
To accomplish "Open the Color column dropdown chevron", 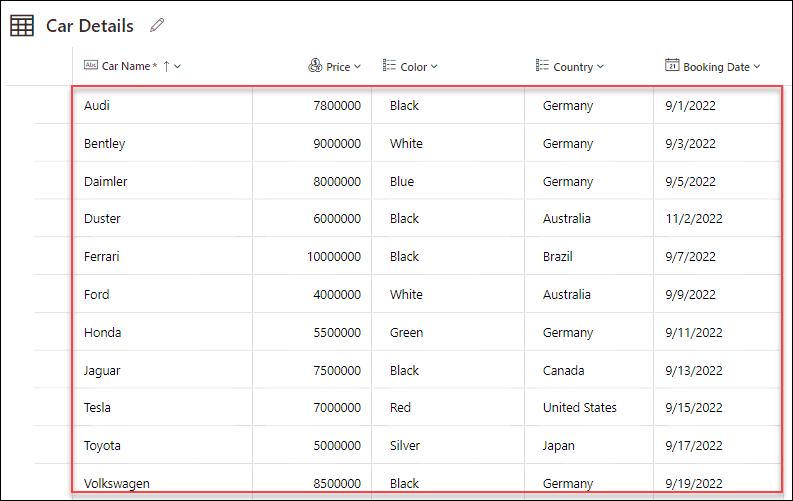I will (434, 66).
